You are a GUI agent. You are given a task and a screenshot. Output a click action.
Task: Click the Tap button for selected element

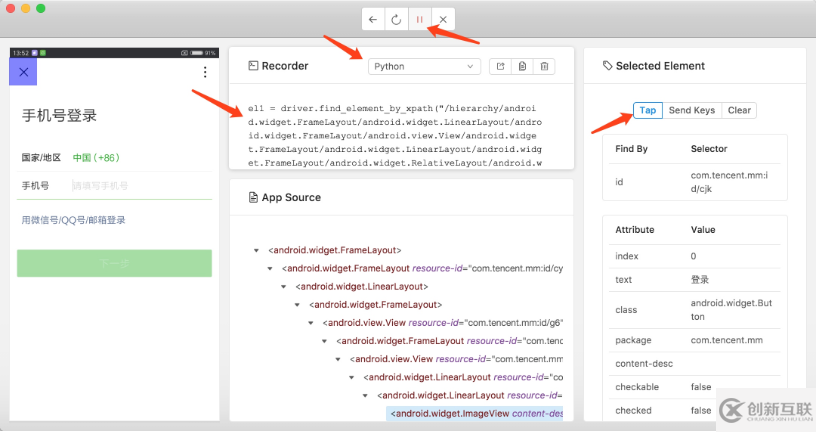(648, 110)
